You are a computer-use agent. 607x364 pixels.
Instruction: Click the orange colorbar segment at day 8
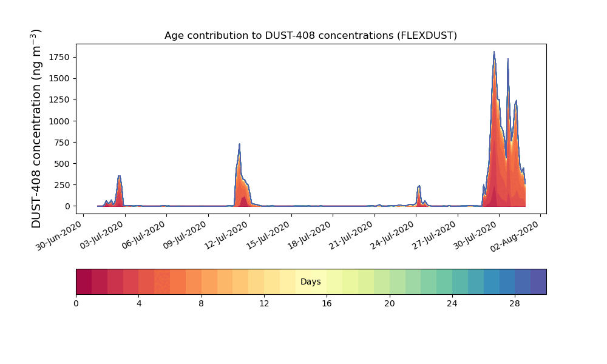pyautogui.click(x=209, y=281)
